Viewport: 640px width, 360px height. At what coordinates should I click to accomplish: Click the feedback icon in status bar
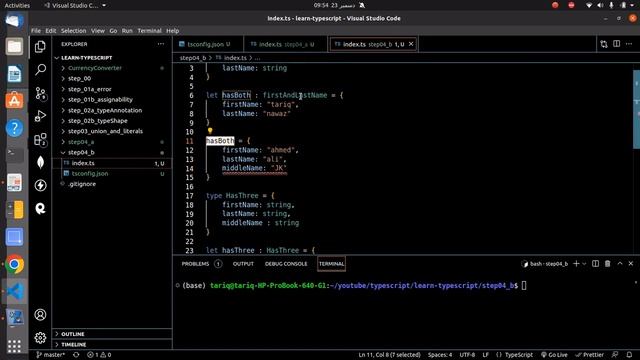pos(615,355)
